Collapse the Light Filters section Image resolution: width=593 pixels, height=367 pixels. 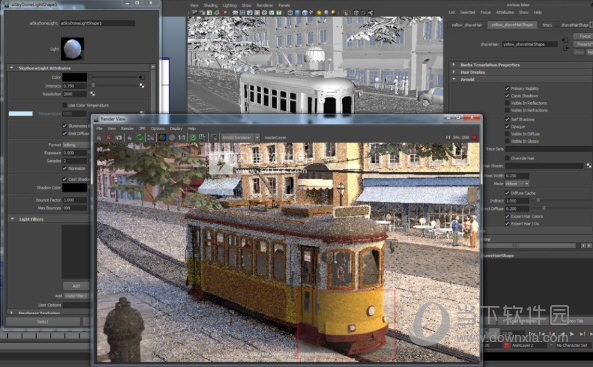[12, 219]
